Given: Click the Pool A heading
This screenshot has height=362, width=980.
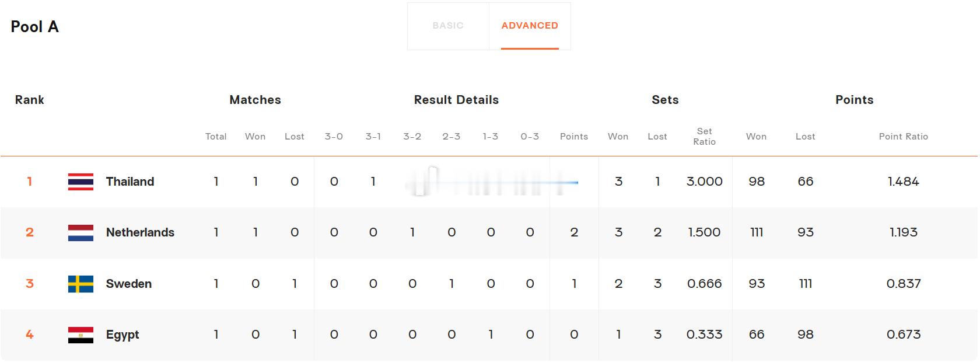Looking at the screenshot, I should 34,27.
